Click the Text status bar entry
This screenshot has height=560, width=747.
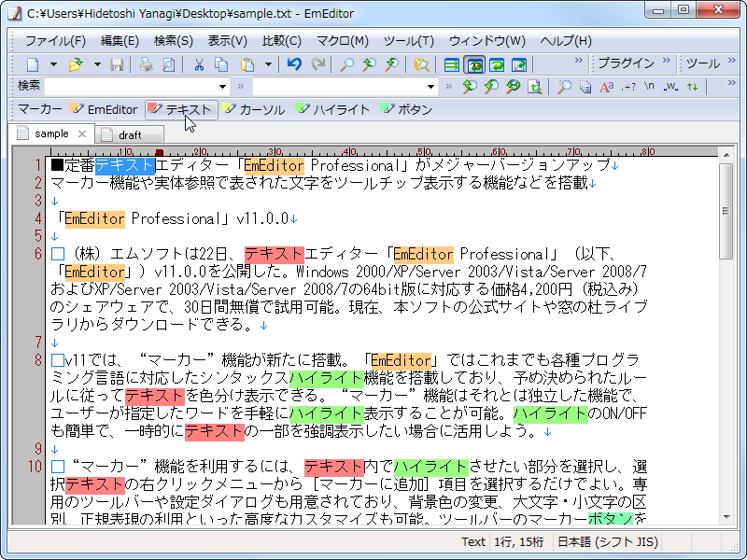click(x=473, y=542)
